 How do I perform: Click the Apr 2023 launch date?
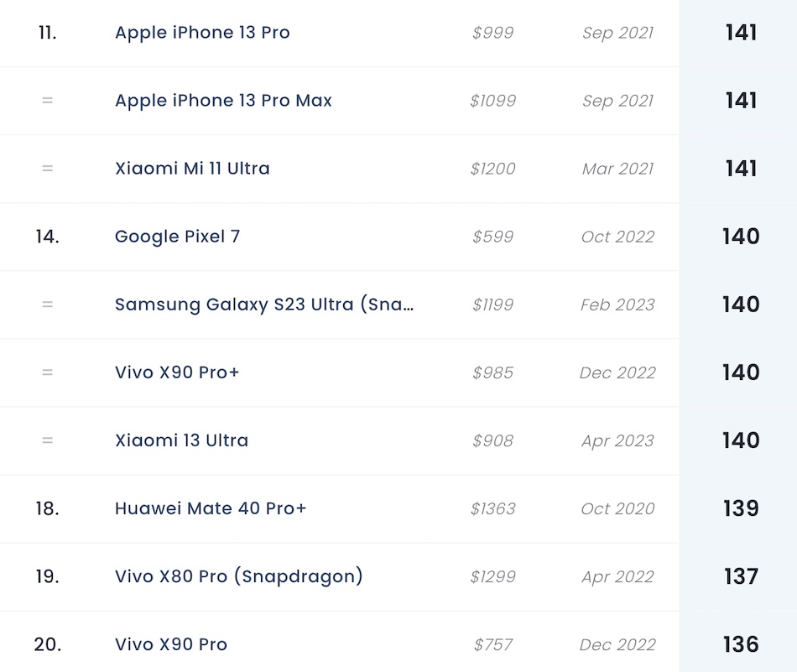click(617, 440)
